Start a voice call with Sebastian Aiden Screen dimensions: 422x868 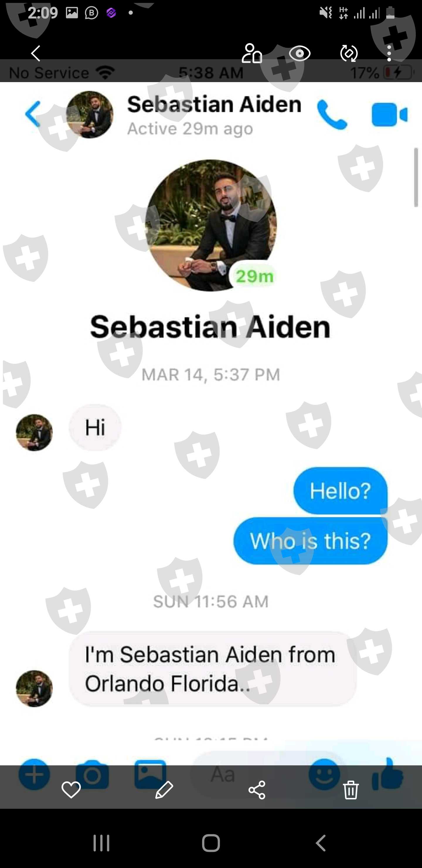[332, 115]
